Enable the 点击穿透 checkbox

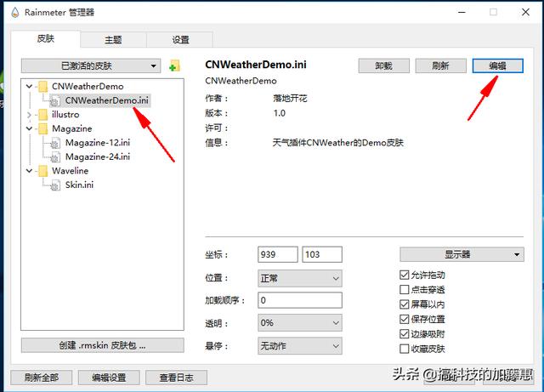coord(405,290)
